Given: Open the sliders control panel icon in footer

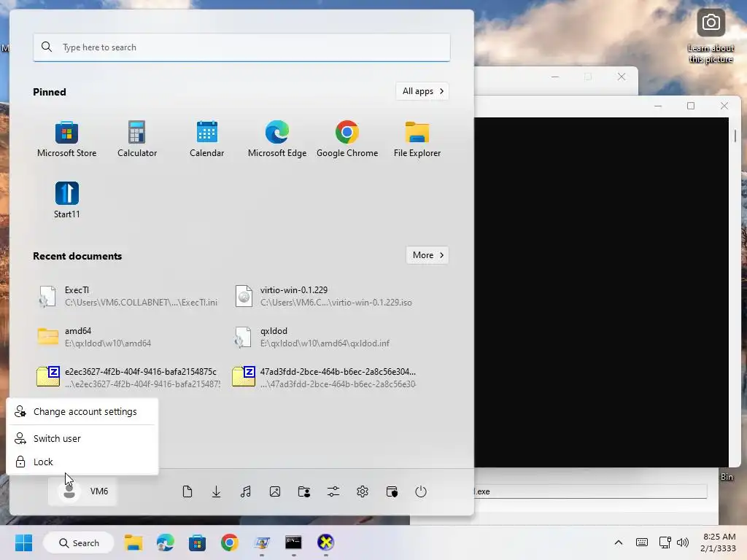Looking at the screenshot, I should pos(333,491).
